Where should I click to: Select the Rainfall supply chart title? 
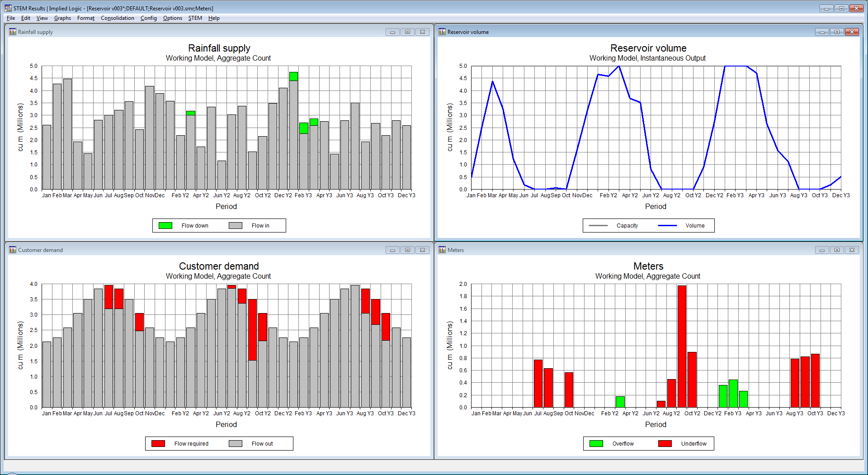pyautogui.click(x=219, y=48)
